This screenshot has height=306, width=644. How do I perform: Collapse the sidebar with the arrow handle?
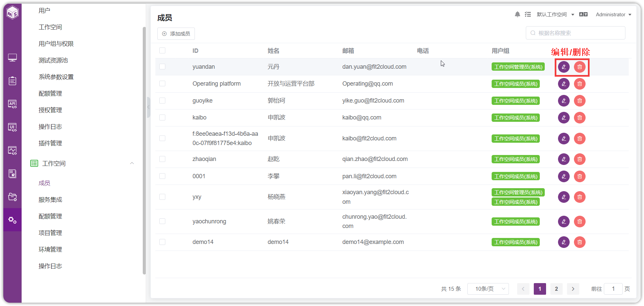tap(148, 107)
